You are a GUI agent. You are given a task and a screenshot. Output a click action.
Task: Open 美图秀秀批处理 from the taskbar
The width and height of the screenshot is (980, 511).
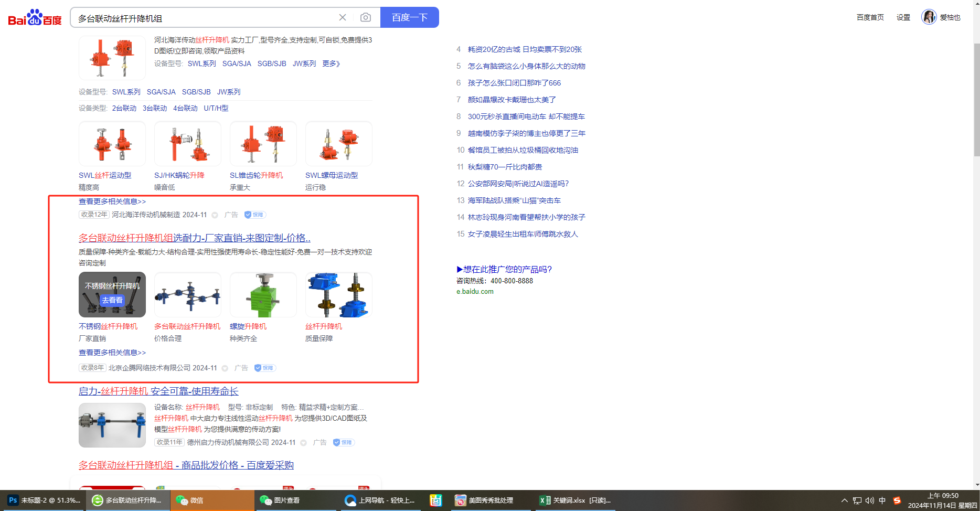[491, 501]
